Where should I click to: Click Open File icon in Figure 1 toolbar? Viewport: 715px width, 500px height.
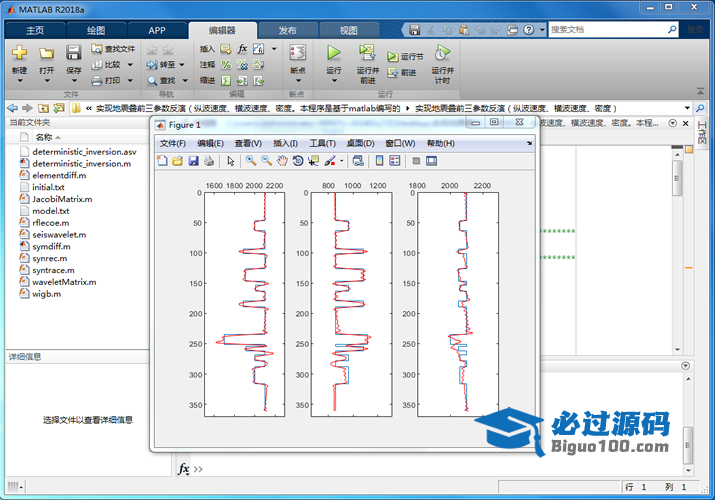click(x=177, y=160)
